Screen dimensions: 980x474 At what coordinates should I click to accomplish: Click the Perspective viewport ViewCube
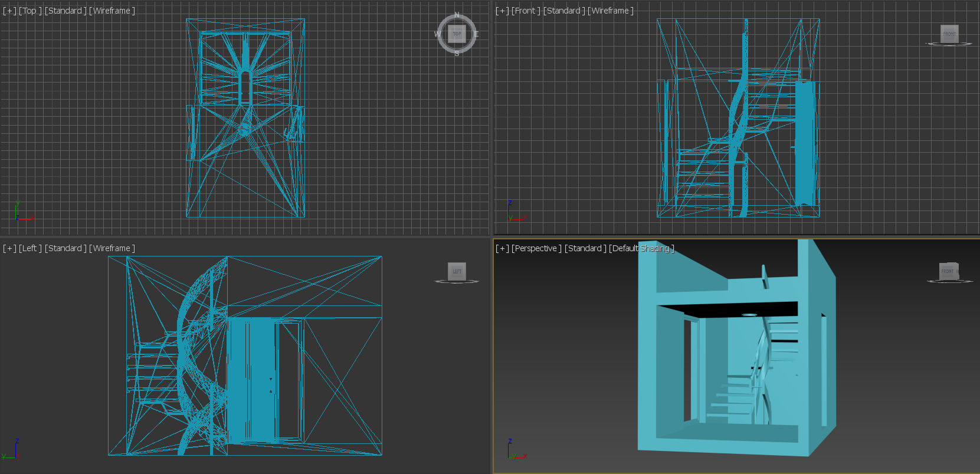pos(949,271)
